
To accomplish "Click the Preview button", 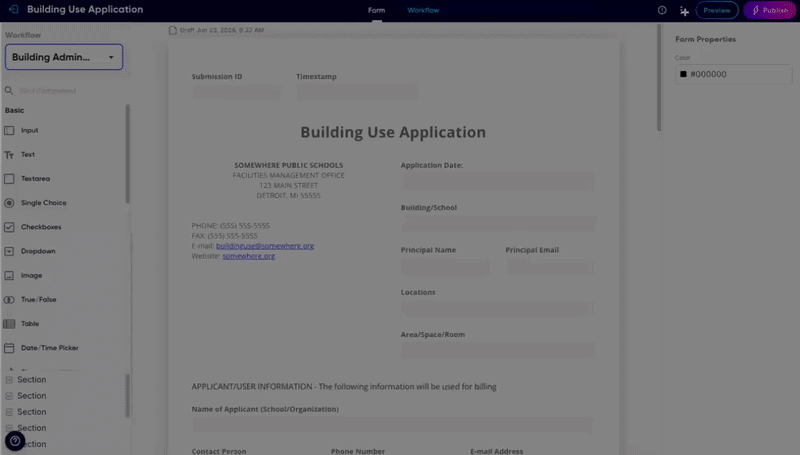I will [x=716, y=10].
